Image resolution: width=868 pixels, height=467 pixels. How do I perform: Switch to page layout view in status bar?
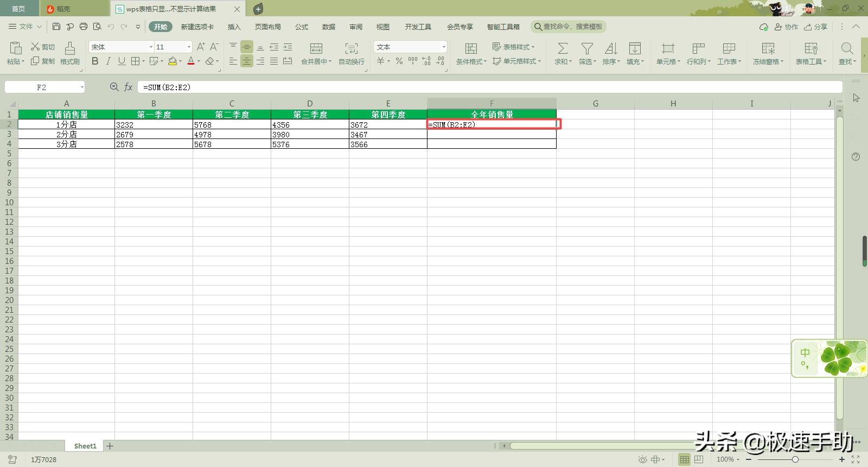click(x=699, y=459)
